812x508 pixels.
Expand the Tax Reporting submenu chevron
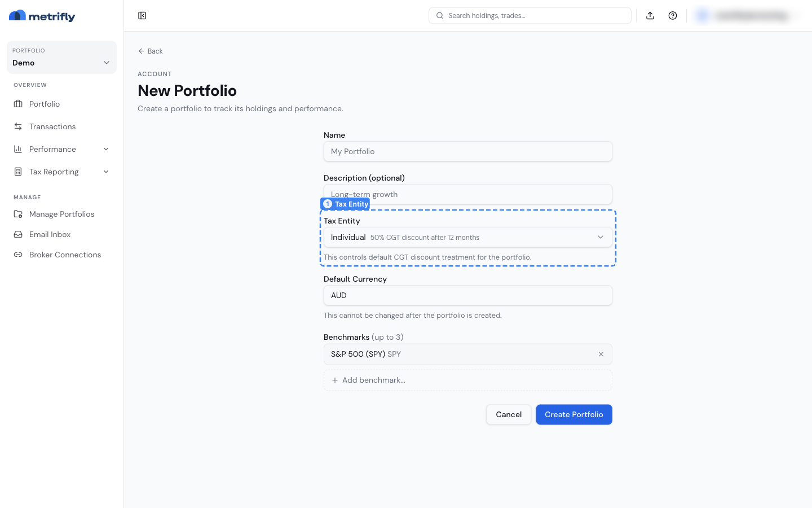click(106, 172)
